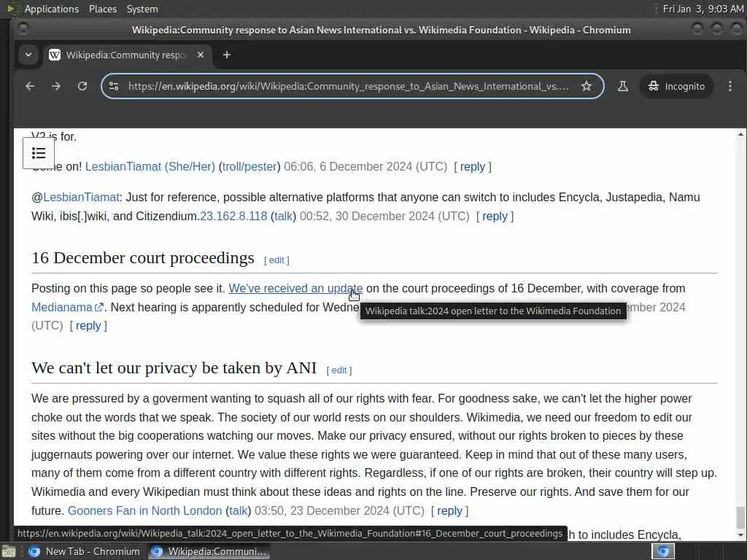The image size is (747, 560).
Task: Edit the 16 December court proceedings section
Action: (276, 260)
